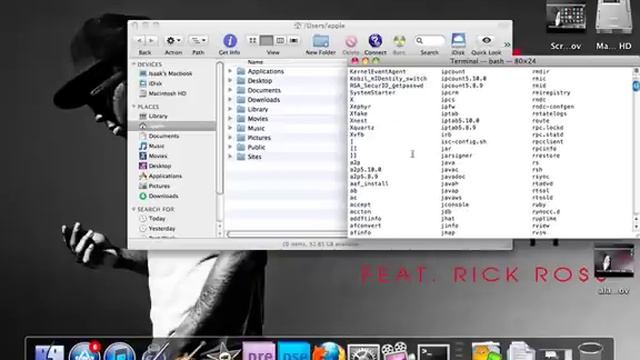640x360 pixels.
Task: Switch Finder to list view
Action: coord(266,40)
